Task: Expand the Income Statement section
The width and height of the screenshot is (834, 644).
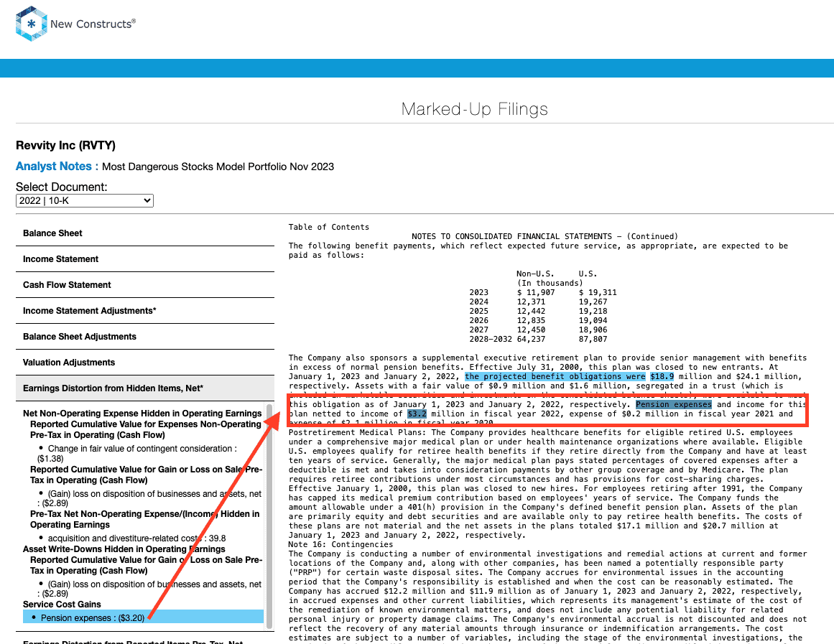Action: [x=145, y=259]
